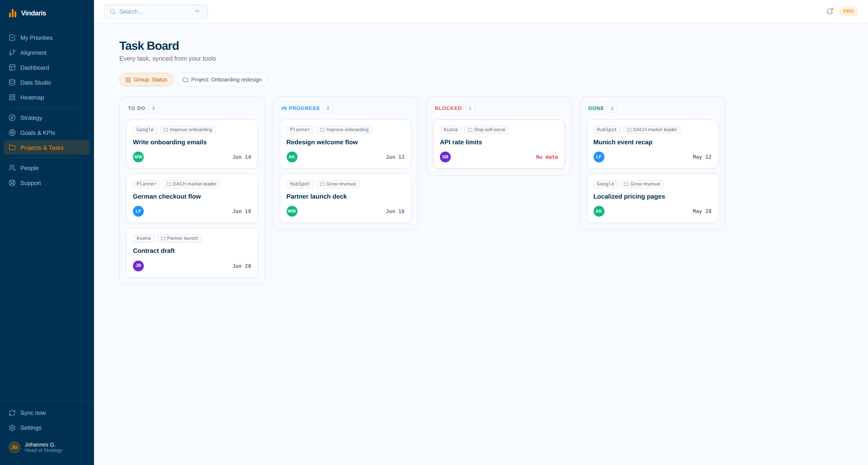
Task: Open the Dashboard page
Action: (x=47, y=67)
